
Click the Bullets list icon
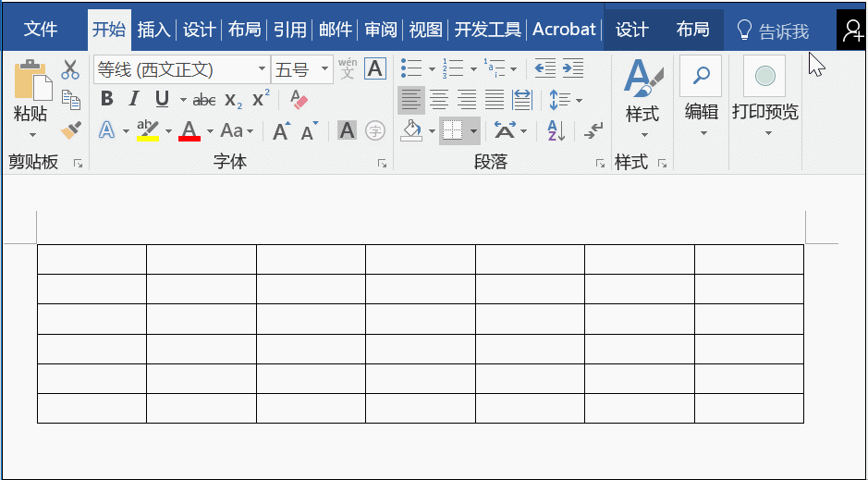click(411, 68)
